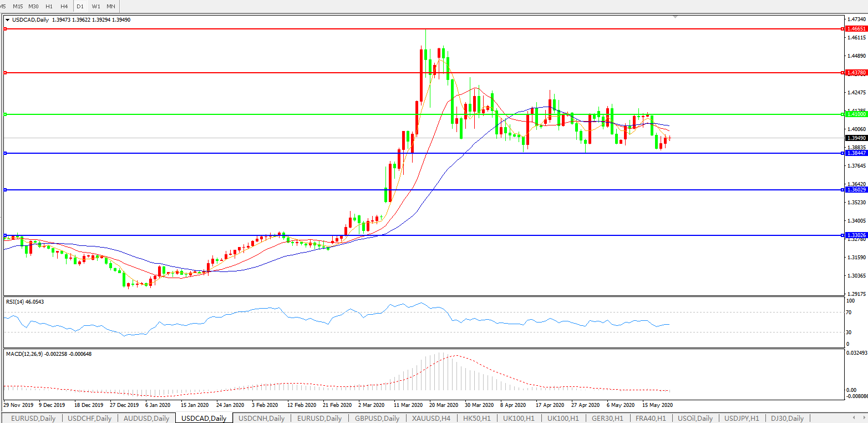The width and height of the screenshot is (868, 423).
Task: Click the RSI(14) indicator label
Action: tap(25, 301)
